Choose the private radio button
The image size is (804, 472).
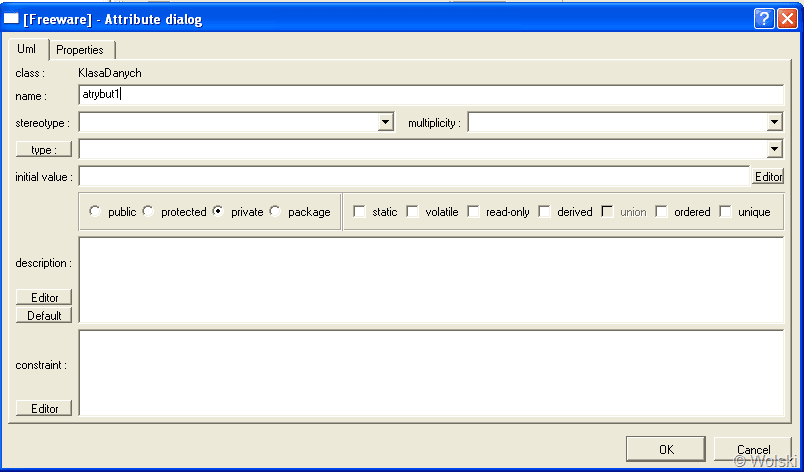pyautogui.click(x=218, y=211)
